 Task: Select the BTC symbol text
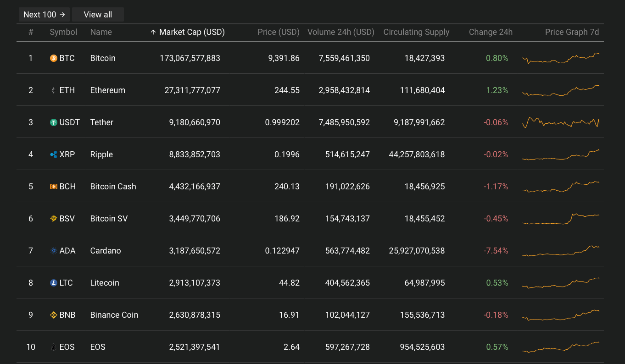click(x=67, y=58)
